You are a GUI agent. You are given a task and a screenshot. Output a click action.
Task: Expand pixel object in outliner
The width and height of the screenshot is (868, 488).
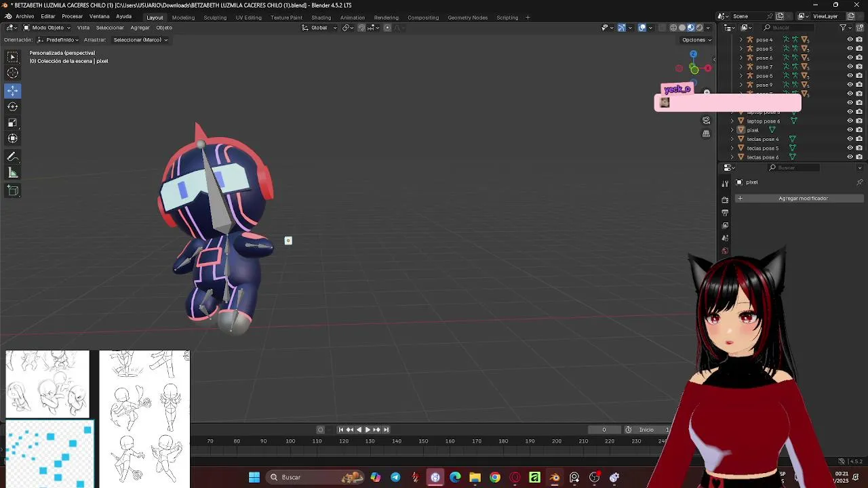[x=732, y=130]
